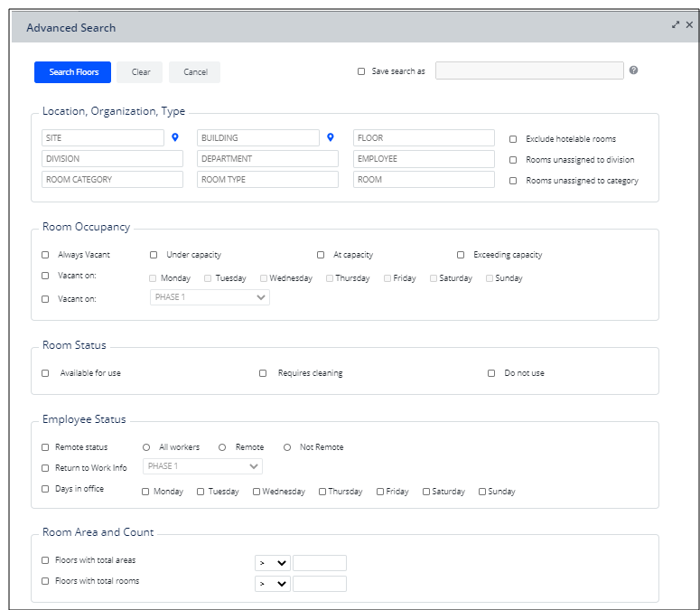The image size is (700, 610).
Task: Open Return to Work PHASE 1 dropdown
Action: [x=202, y=466]
